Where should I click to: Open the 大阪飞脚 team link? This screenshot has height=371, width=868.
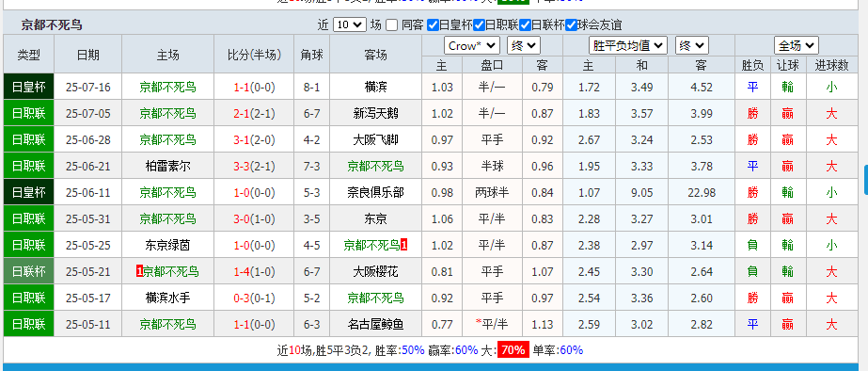376,139
